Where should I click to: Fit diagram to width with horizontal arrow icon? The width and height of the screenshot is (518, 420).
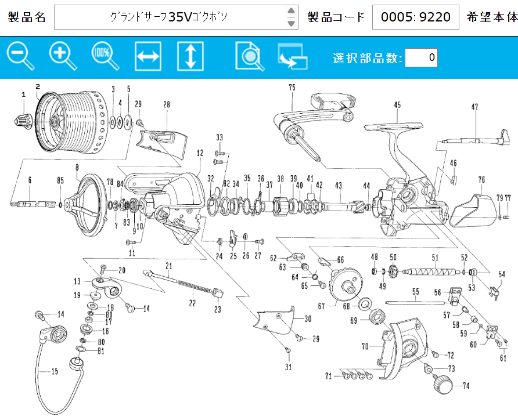coord(148,56)
